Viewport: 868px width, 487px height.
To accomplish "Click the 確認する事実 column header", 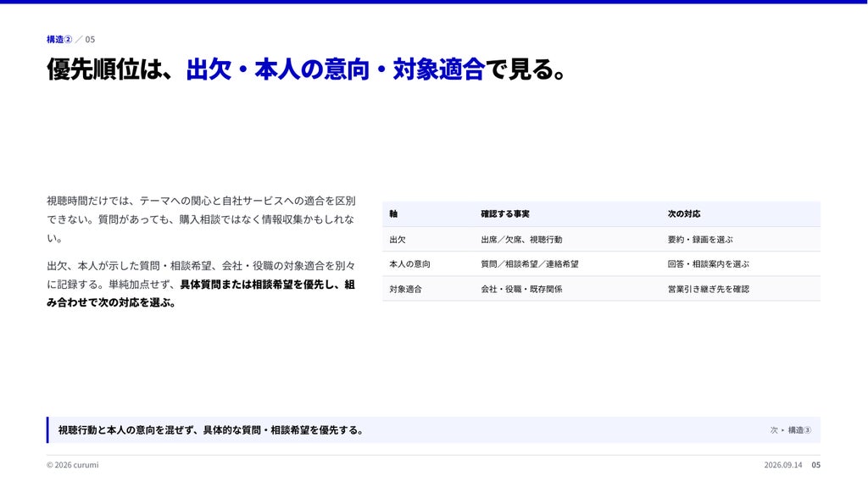I will 505,214.
